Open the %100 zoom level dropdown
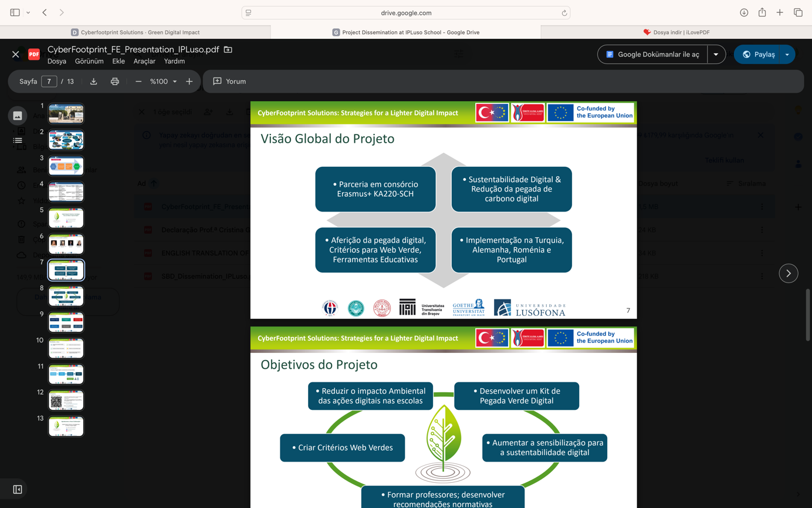The image size is (812, 508). (x=163, y=82)
